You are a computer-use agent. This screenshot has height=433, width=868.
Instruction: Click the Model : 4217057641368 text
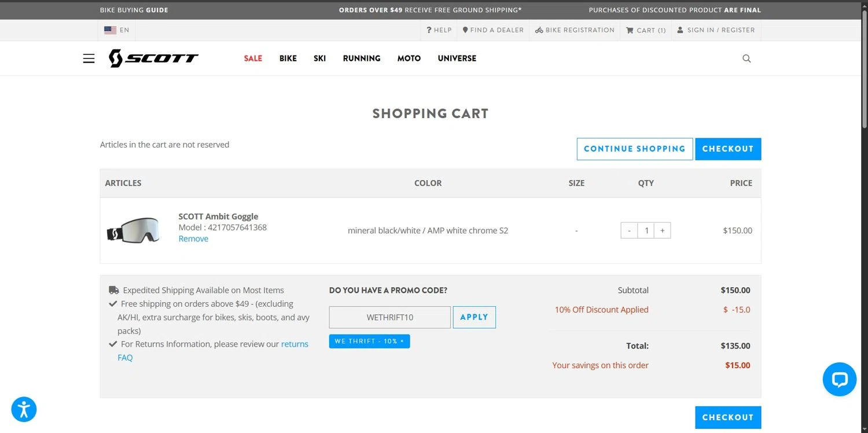[223, 227]
